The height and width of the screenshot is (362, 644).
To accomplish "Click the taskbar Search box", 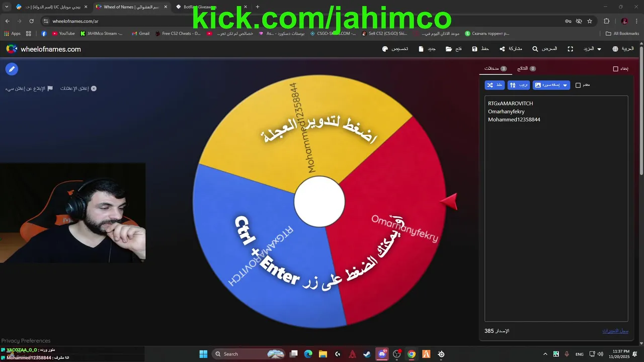I will pyautogui.click(x=249, y=354).
